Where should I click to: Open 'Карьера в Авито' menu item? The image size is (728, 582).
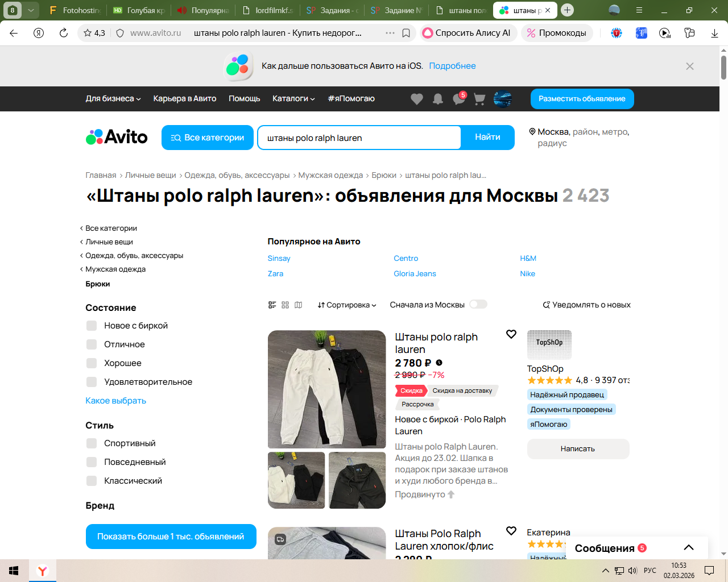[185, 98]
